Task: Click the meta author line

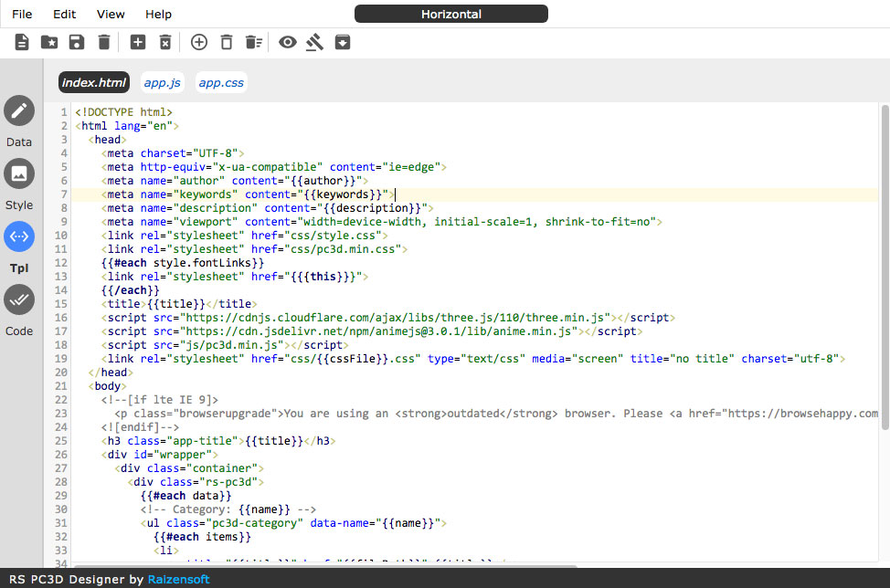Action: click(235, 181)
